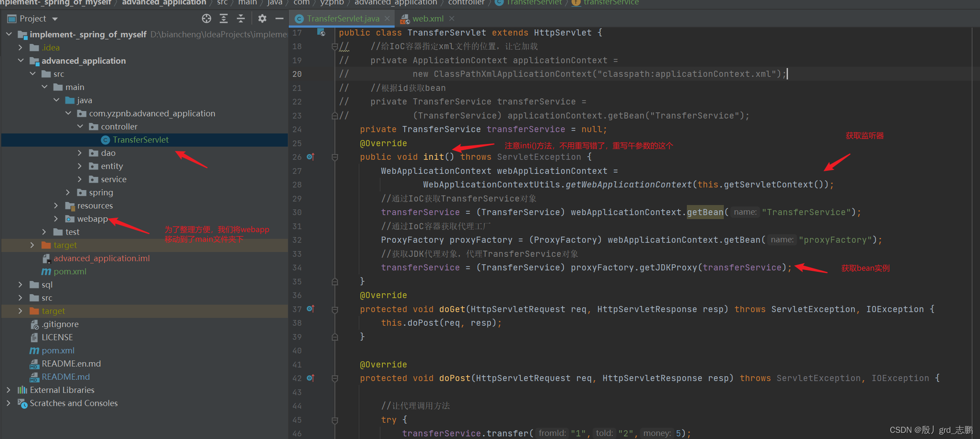
Task: Open pom.xml under advanced_application
Action: pos(70,271)
